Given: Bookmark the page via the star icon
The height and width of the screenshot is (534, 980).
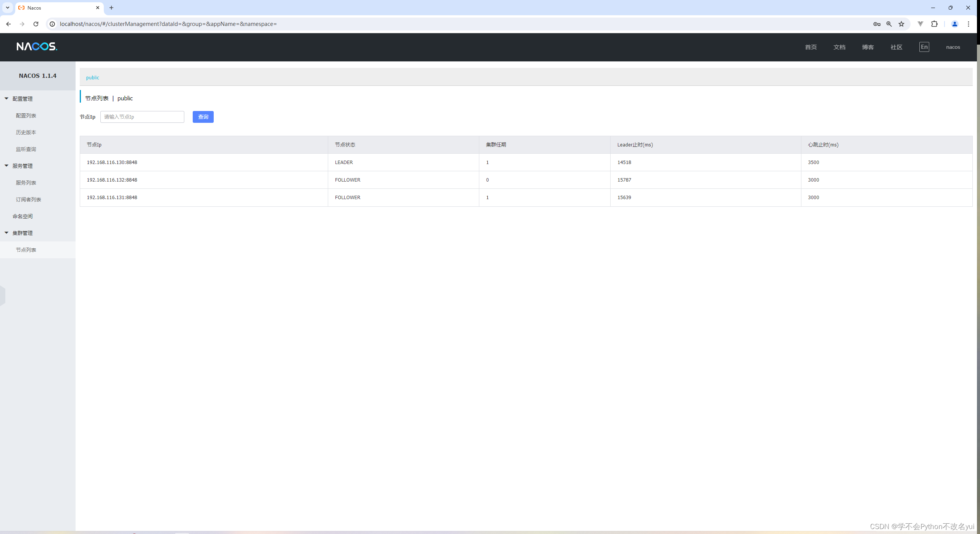Looking at the screenshot, I should click(x=902, y=24).
